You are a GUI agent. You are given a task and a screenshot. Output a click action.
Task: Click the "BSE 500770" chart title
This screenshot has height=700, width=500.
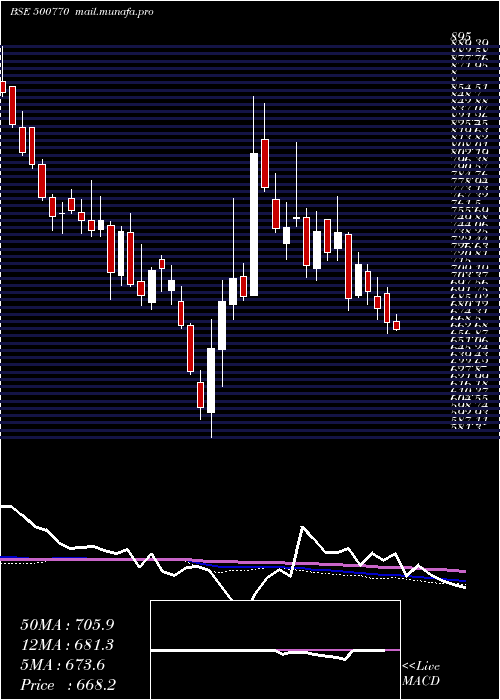(40, 12)
